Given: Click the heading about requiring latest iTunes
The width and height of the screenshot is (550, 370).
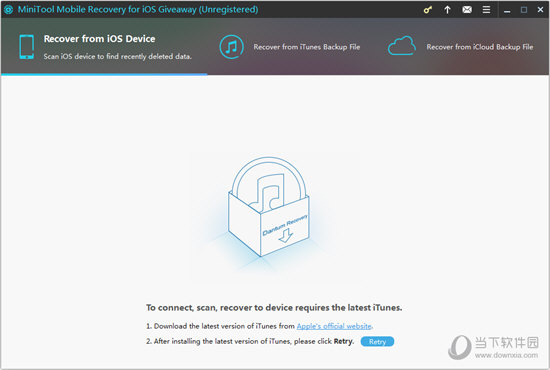Looking at the screenshot, I should coord(274,308).
